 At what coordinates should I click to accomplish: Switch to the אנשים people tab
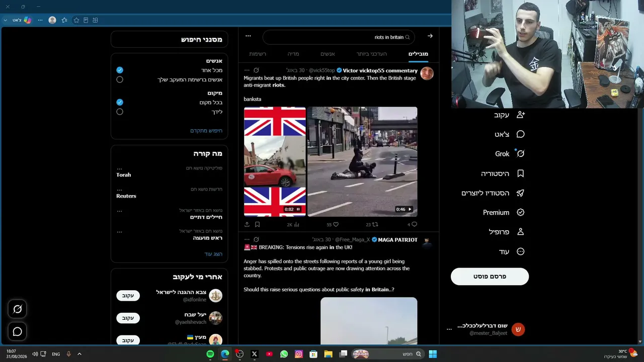pos(328,54)
